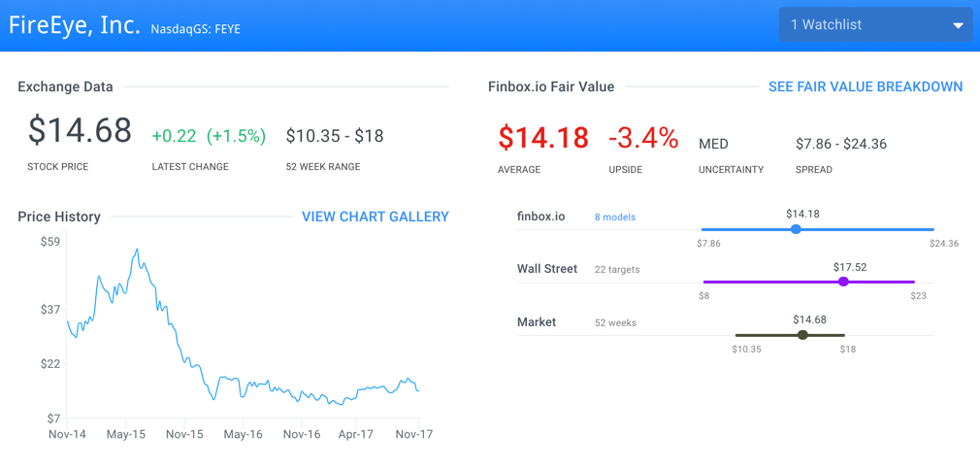The image size is (980, 468).
Task: Click the 22 targets text
Action: 617,270
